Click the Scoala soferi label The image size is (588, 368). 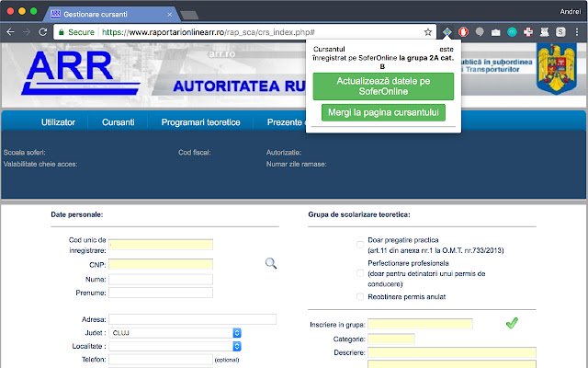[25, 153]
